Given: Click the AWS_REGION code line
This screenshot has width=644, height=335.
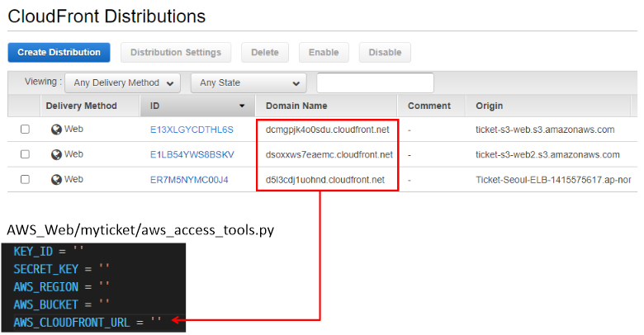Looking at the screenshot, I should point(62,286).
